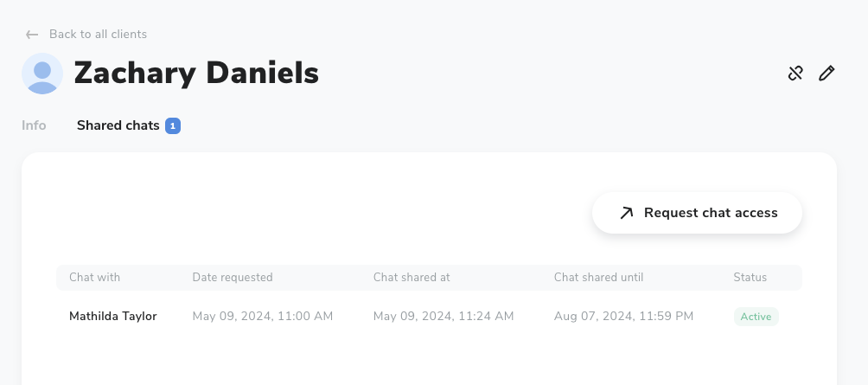Click the Date requested column header
This screenshot has height=385, width=868.
pos(233,278)
